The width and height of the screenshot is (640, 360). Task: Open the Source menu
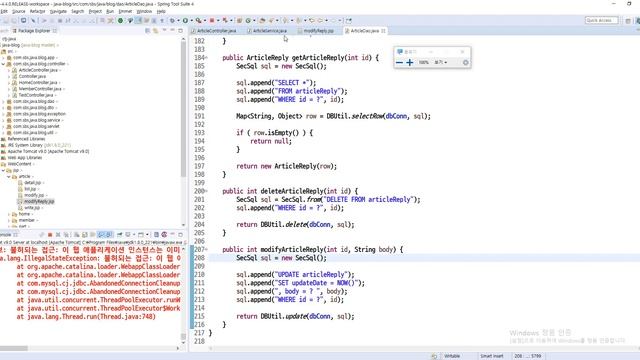point(18,11)
